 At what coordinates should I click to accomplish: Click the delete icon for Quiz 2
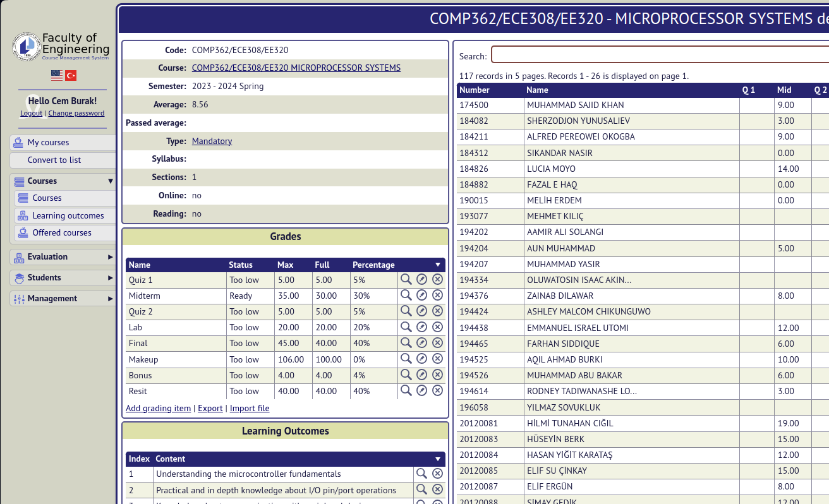tap(437, 311)
